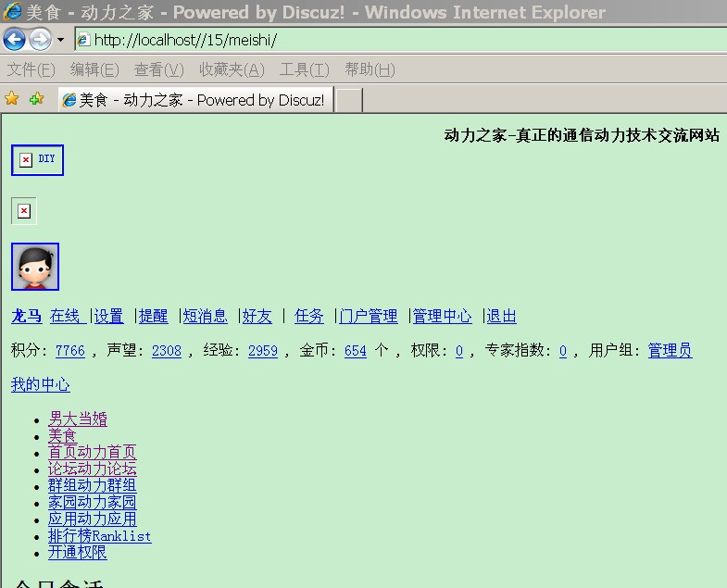Open the 管理中心 link

click(x=443, y=317)
